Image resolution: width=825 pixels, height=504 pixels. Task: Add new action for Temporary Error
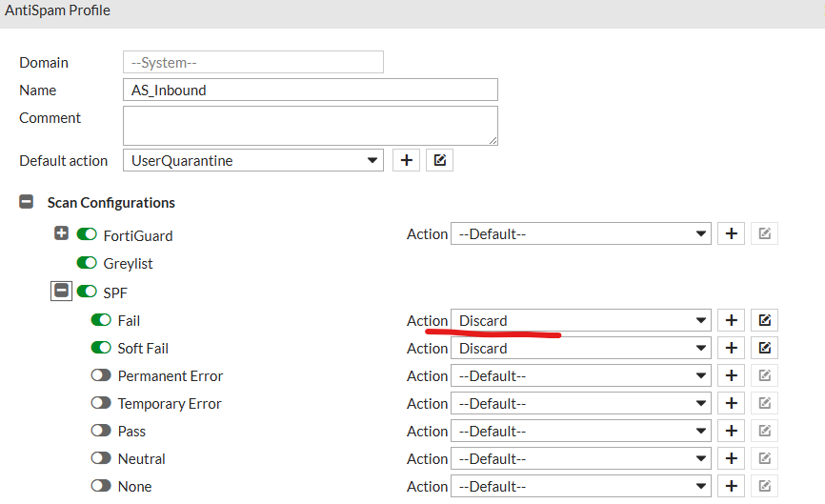point(732,404)
